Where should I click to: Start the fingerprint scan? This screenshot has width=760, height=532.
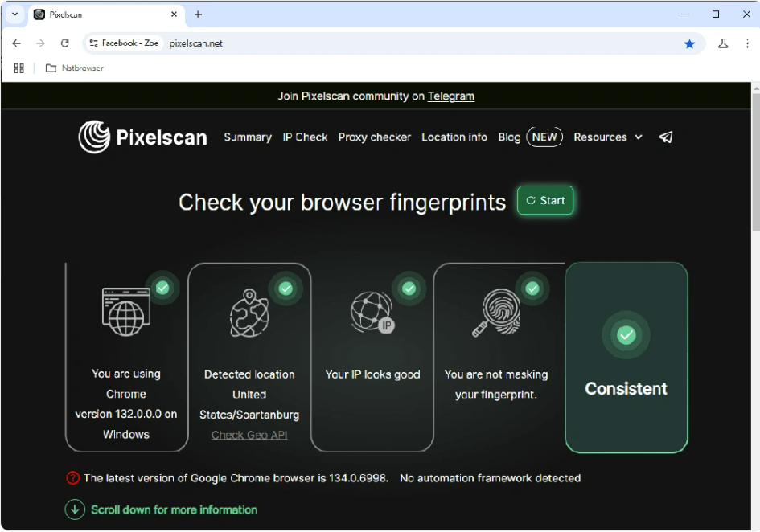pos(545,201)
